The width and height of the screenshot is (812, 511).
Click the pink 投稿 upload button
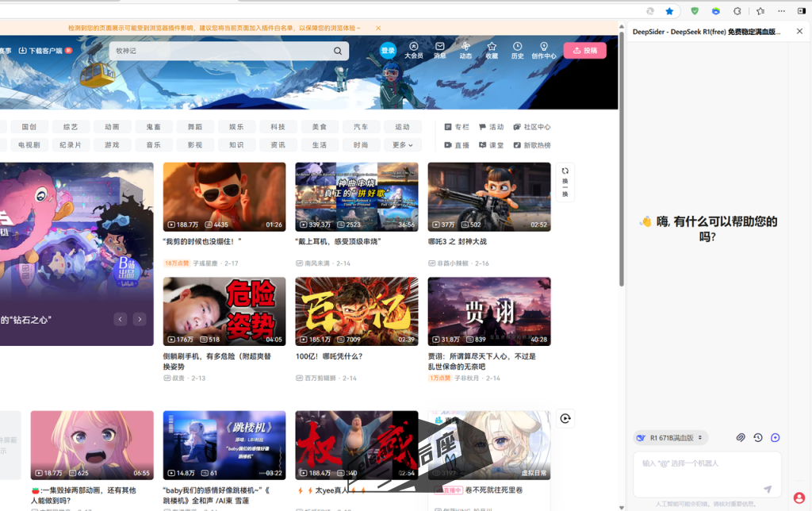tap(584, 51)
